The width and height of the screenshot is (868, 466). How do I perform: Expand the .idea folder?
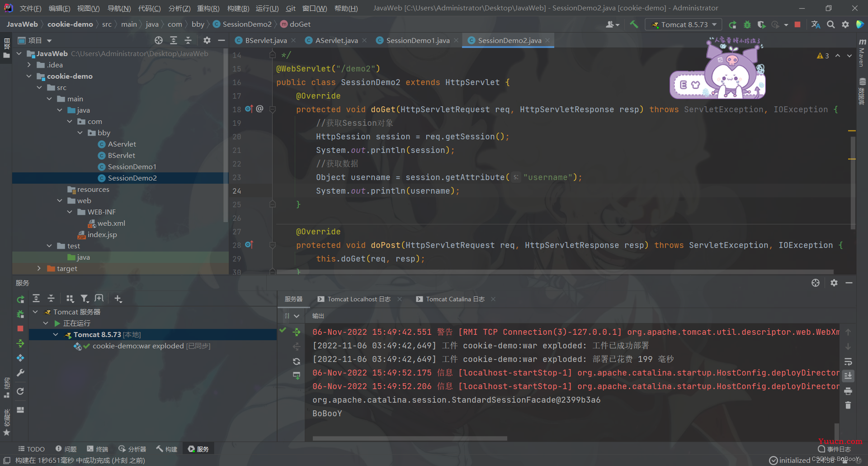click(x=29, y=65)
